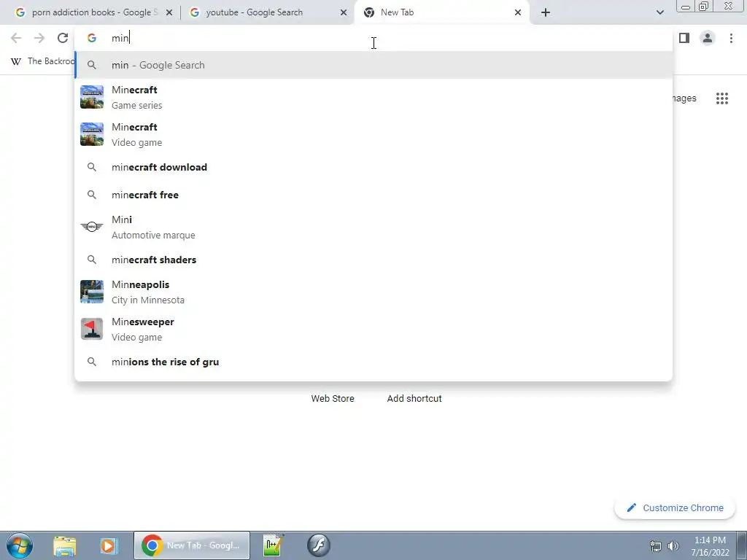
Task: Click the network tray icon
Action: (x=656, y=546)
